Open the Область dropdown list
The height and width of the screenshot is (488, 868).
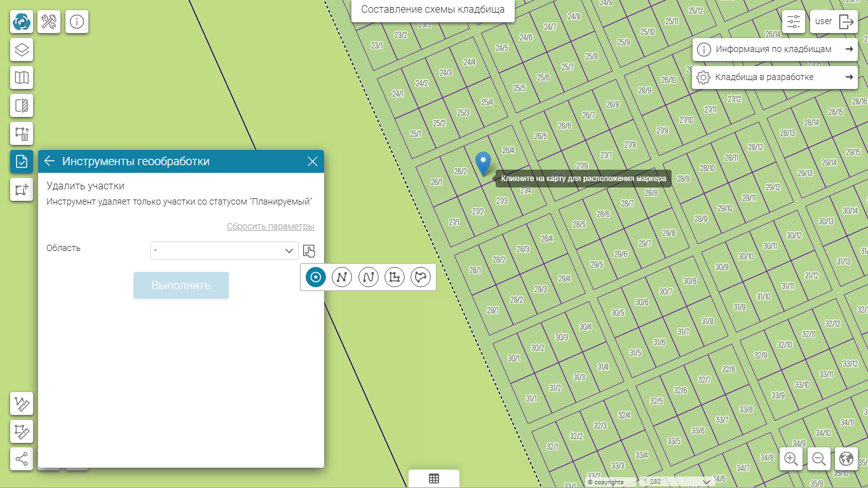coord(224,250)
